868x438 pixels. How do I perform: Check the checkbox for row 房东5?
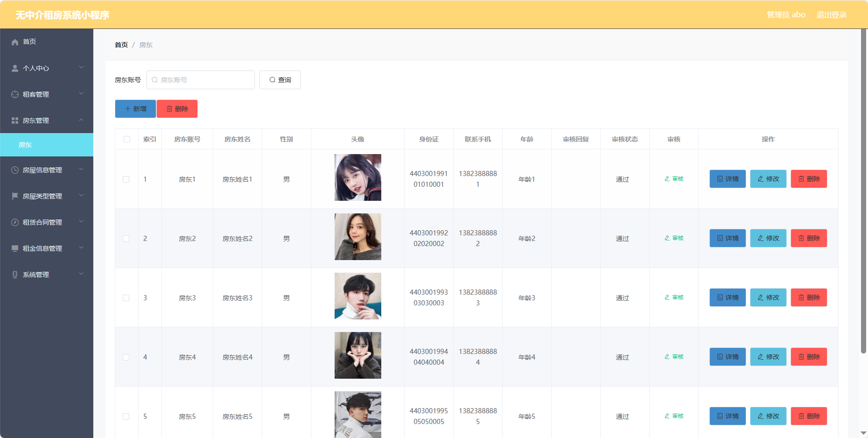[126, 417]
